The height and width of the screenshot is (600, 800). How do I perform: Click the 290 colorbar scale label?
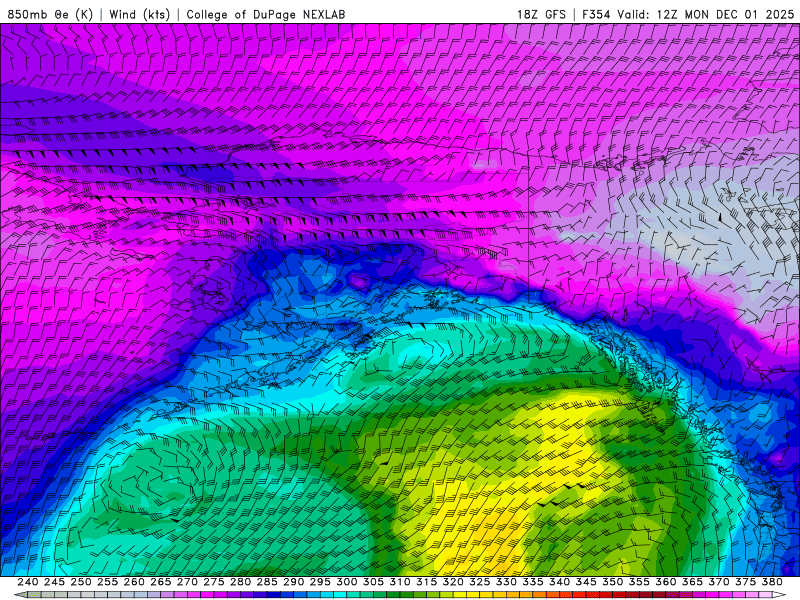[293, 582]
